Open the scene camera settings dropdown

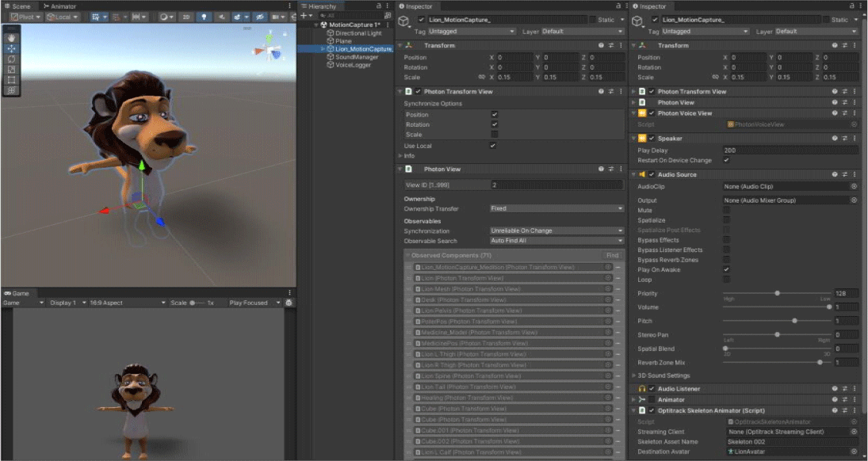[x=277, y=17]
